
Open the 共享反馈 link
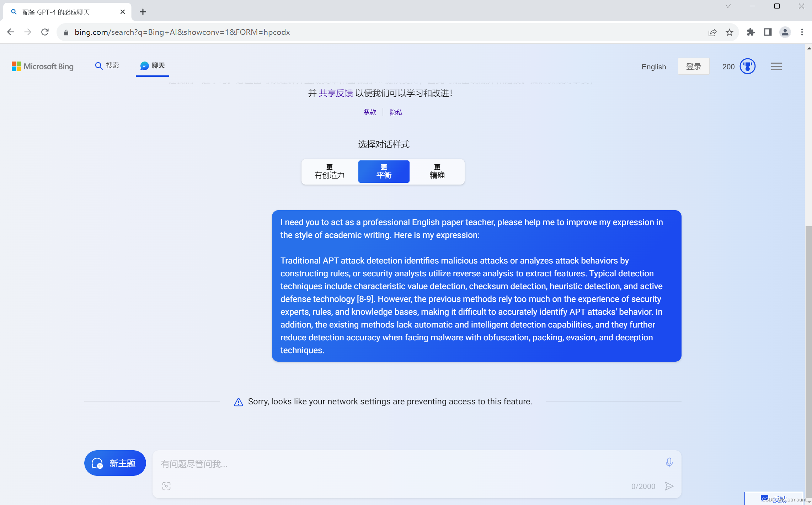(x=336, y=93)
